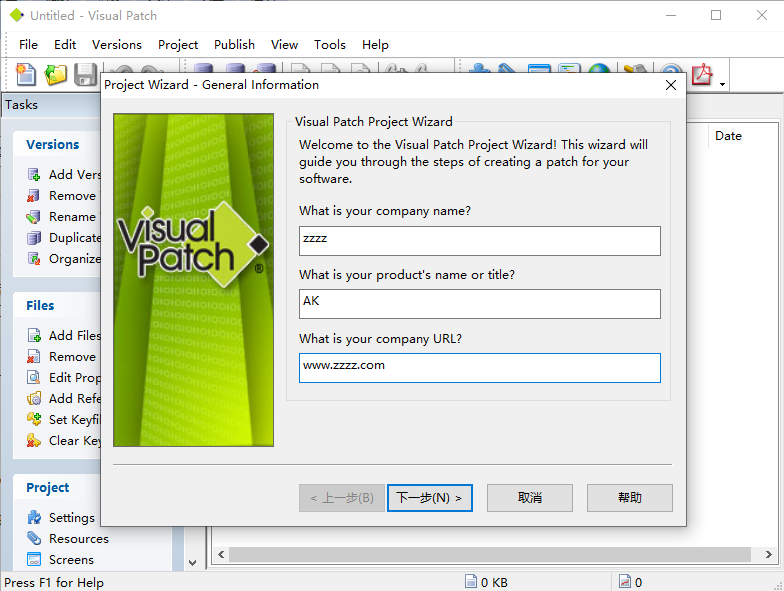This screenshot has width=784, height=591.
Task: Click the horizontal scrollbar left arrow
Action: (221, 554)
